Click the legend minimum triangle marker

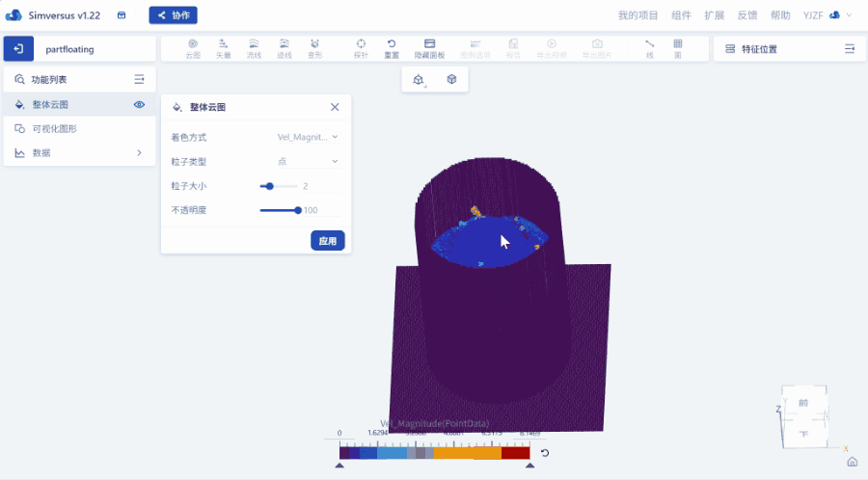pos(339,466)
